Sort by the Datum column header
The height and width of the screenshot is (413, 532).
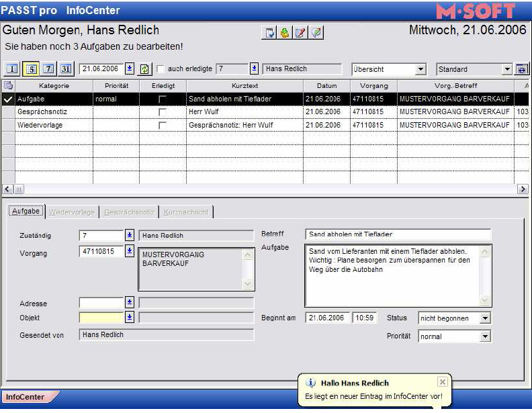point(326,86)
